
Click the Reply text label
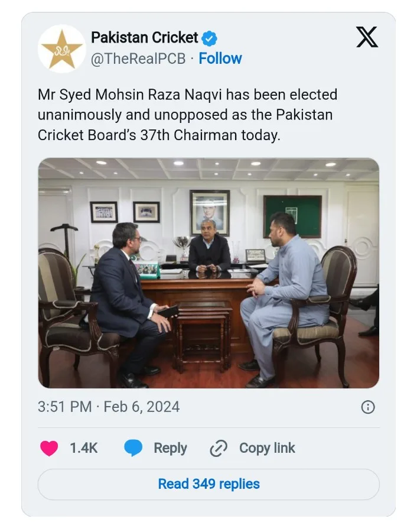tap(170, 448)
